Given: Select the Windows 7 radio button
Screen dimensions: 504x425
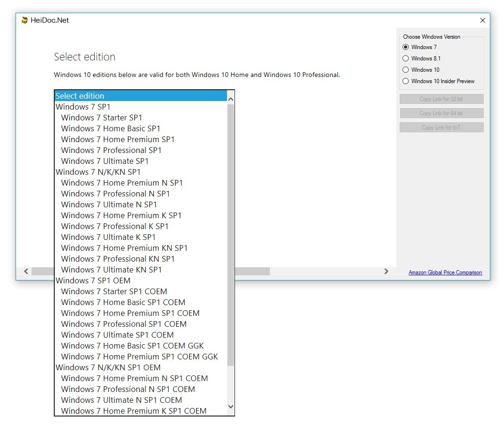Looking at the screenshot, I should tap(406, 47).
